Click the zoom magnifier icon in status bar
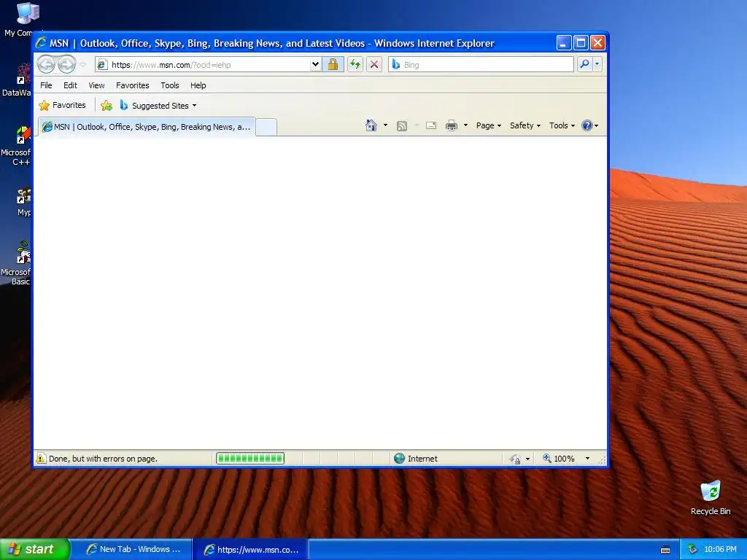Viewport: 747px width, 560px height. (547, 458)
